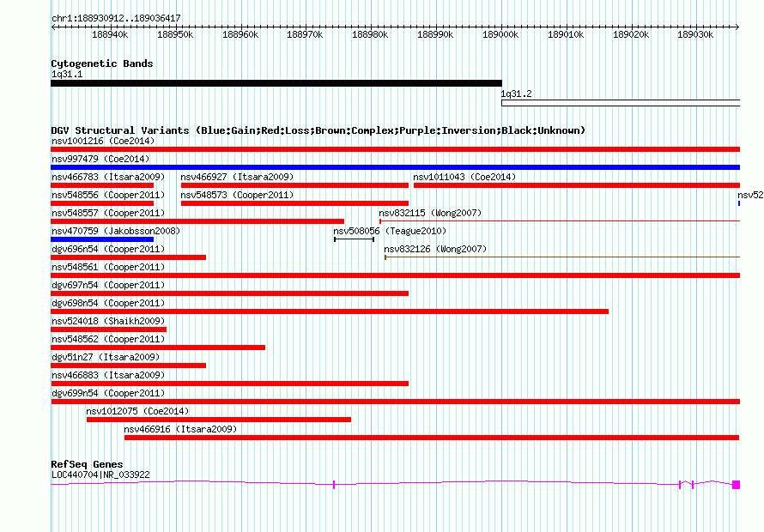
Task: Click the nsv466916 (Itsara2009) label
Action: [180, 429]
